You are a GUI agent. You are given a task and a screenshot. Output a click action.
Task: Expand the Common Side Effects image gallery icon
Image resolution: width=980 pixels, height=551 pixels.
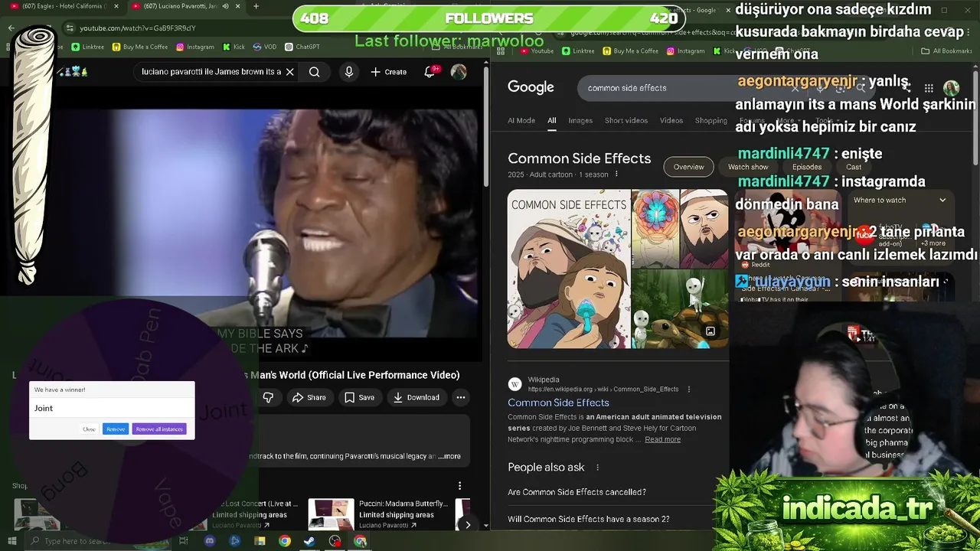(x=710, y=331)
